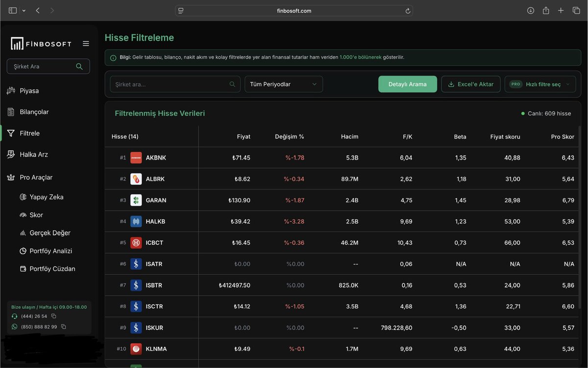Click ISKUR F/K value 798.228,60
Image resolution: width=588 pixels, height=368 pixels.
(x=396, y=328)
